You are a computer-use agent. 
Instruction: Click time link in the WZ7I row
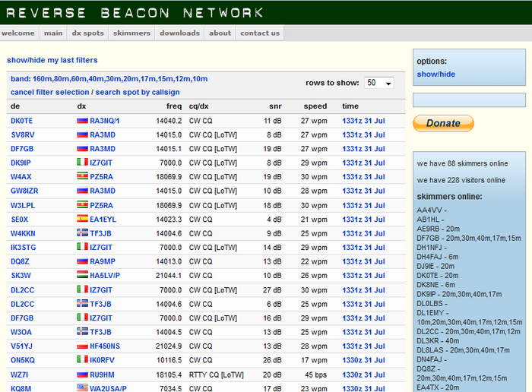coord(363,375)
